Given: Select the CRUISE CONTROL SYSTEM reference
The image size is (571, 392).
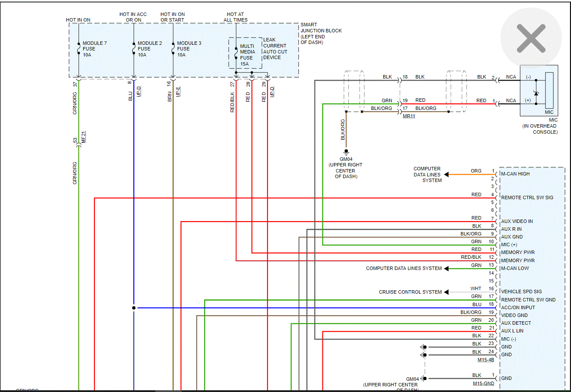Looking at the screenshot, I should click(x=410, y=292).
